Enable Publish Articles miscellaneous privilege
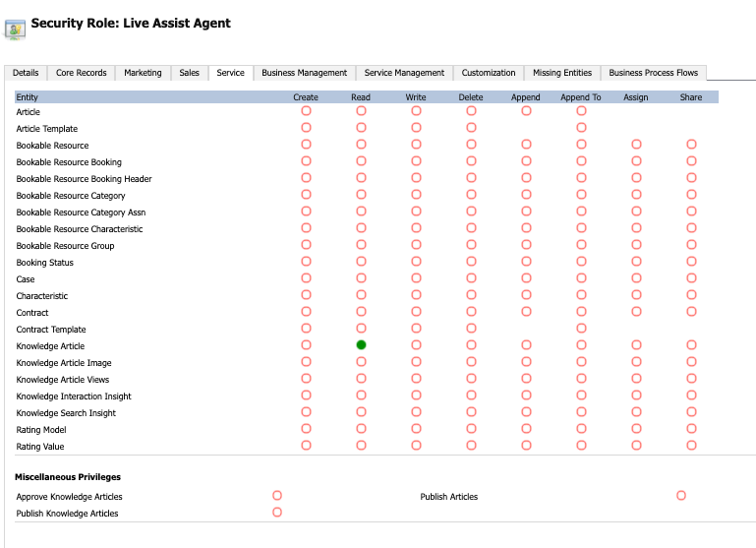756x548 pixels. tap(681, 496)
